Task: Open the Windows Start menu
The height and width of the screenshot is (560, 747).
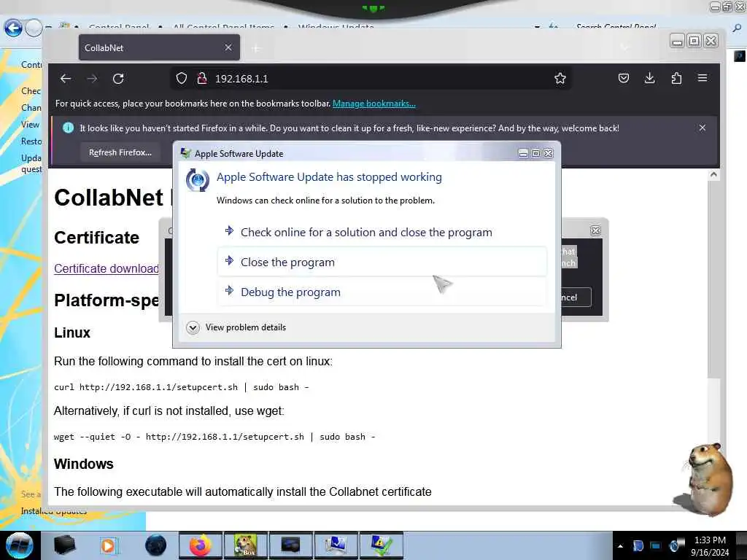Action: 19,545
